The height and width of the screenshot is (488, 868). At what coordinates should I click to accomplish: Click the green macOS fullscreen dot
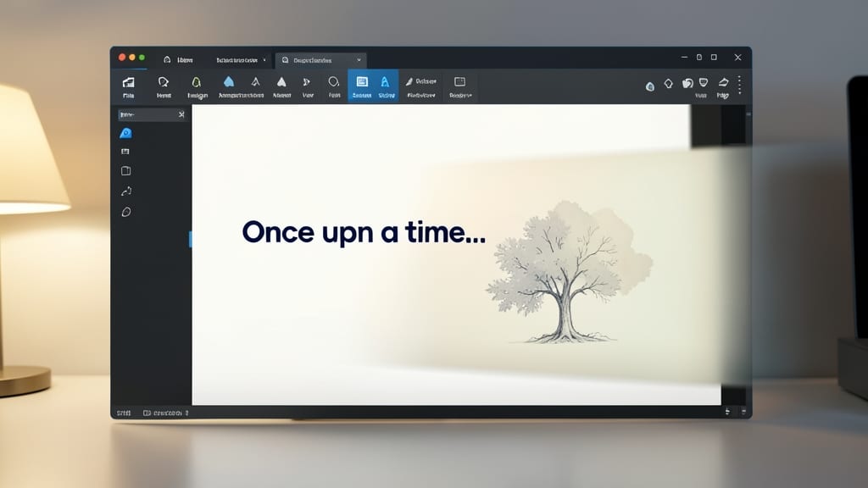point(142,57)
